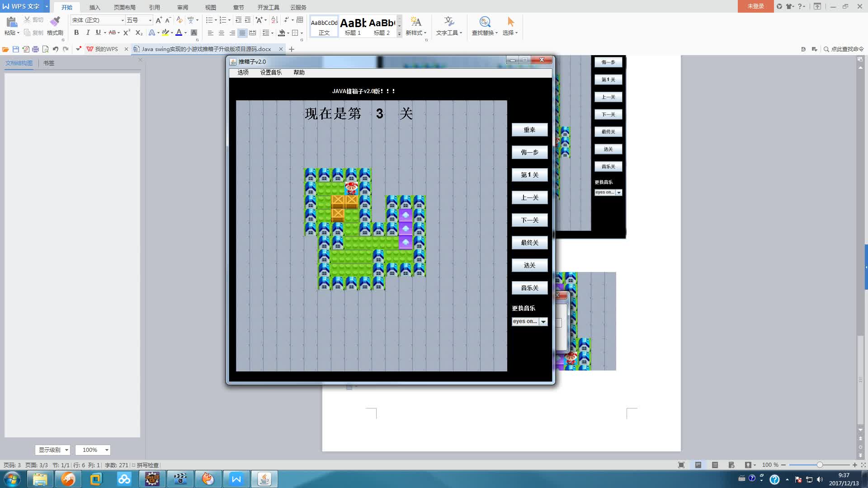Toggle italic formatting
Image resolution: width=868 pixels, height=488 pixels.
[x=88, y=33]
